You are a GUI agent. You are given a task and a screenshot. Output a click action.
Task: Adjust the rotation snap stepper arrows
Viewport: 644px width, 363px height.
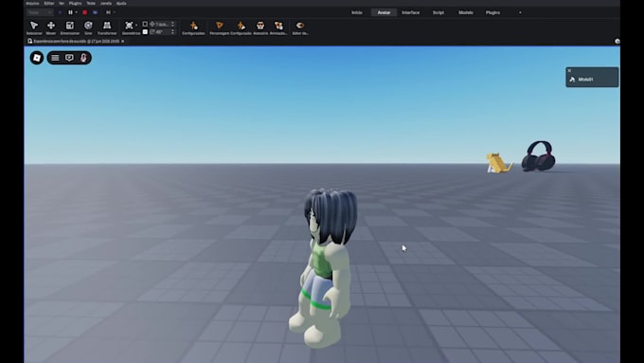tap(172, 31)
